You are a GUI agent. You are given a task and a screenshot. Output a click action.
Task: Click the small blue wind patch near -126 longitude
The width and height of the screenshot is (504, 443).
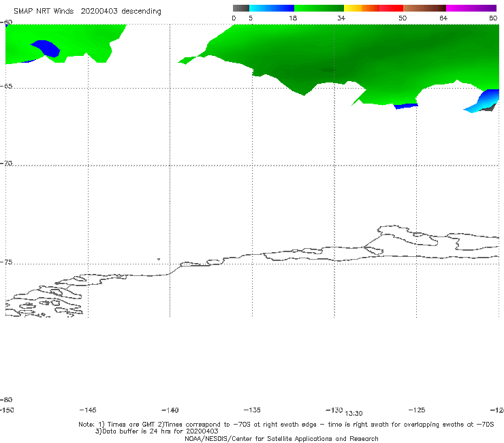pyautogui.click(x=406, y=106)
